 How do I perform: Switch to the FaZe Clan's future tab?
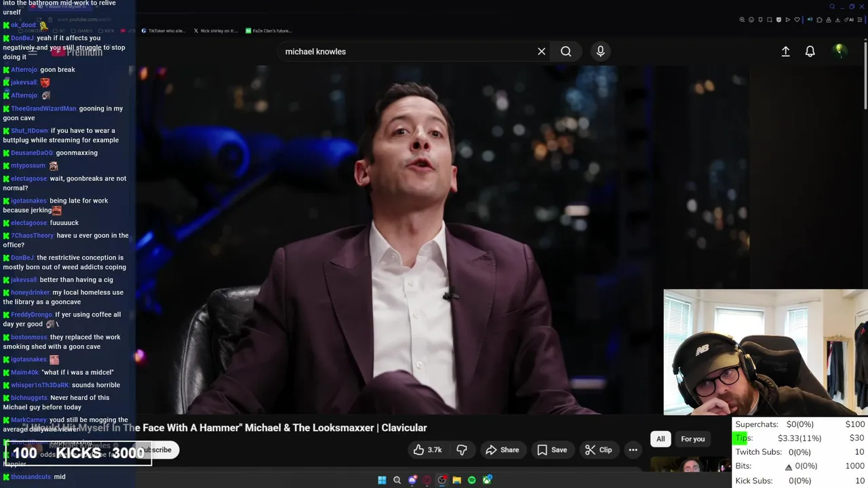269,30
